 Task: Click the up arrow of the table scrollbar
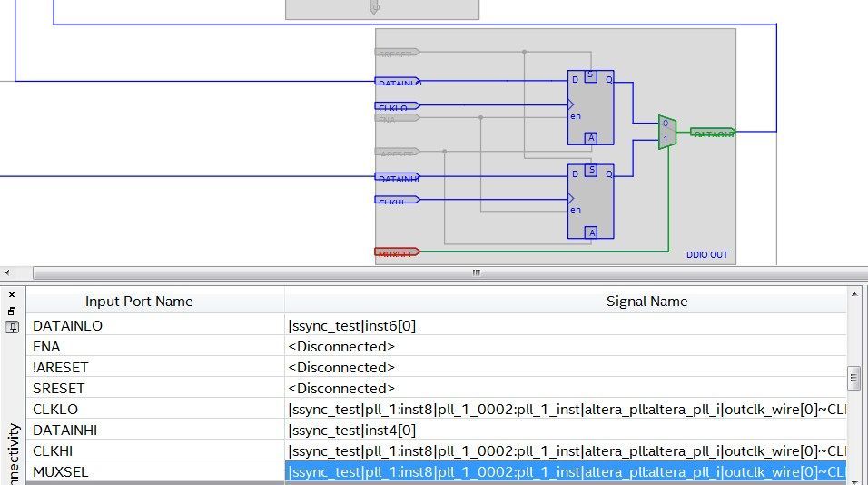[854, 295]
